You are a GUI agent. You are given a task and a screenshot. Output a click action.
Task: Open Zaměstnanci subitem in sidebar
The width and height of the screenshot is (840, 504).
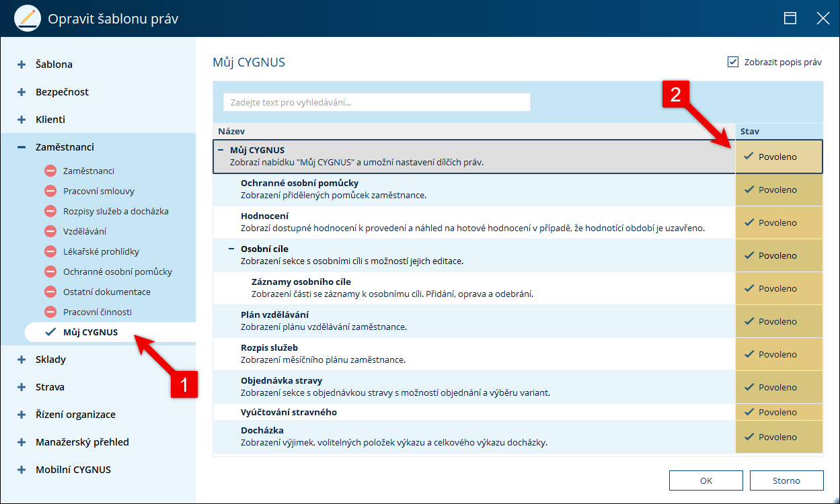(89, 171)
